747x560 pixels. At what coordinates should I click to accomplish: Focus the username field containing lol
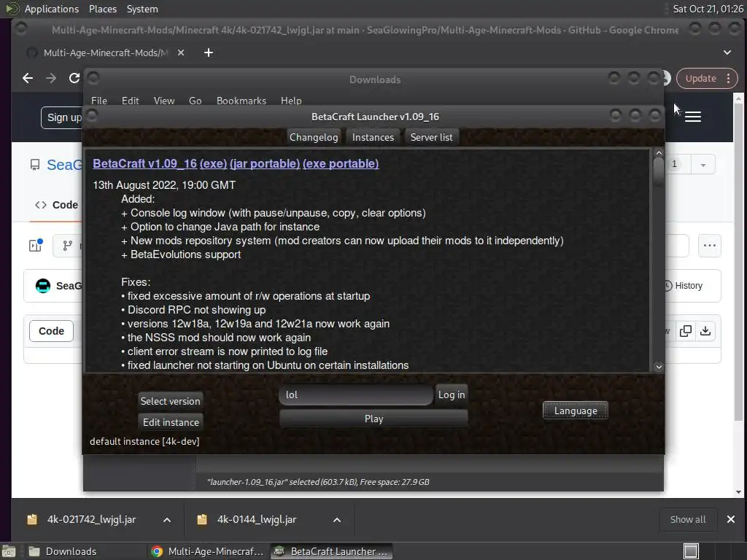[356, 394]
